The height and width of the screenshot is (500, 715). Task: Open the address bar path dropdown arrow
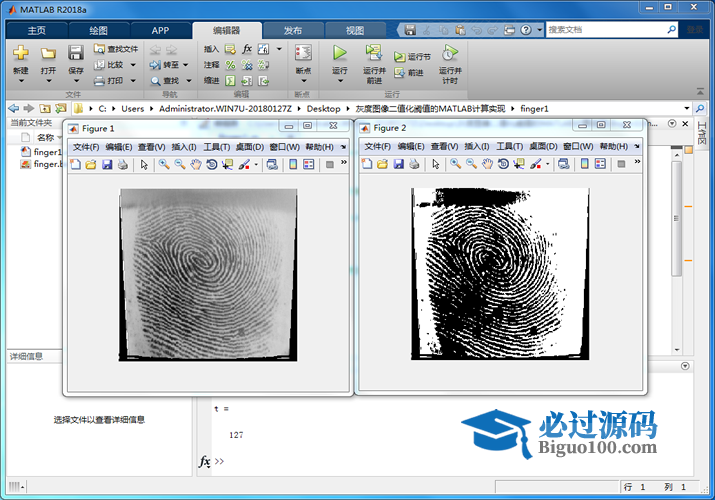[687, 108]
